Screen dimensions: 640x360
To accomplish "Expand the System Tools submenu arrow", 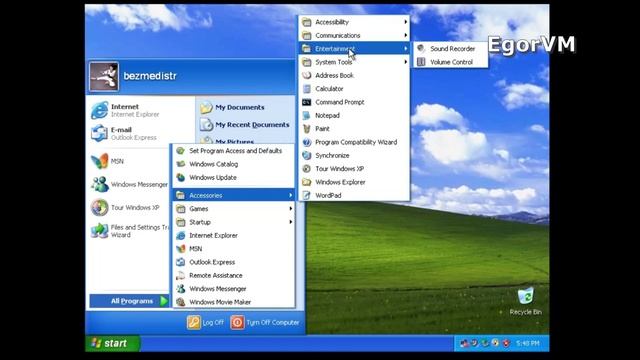I will [405, 62].
